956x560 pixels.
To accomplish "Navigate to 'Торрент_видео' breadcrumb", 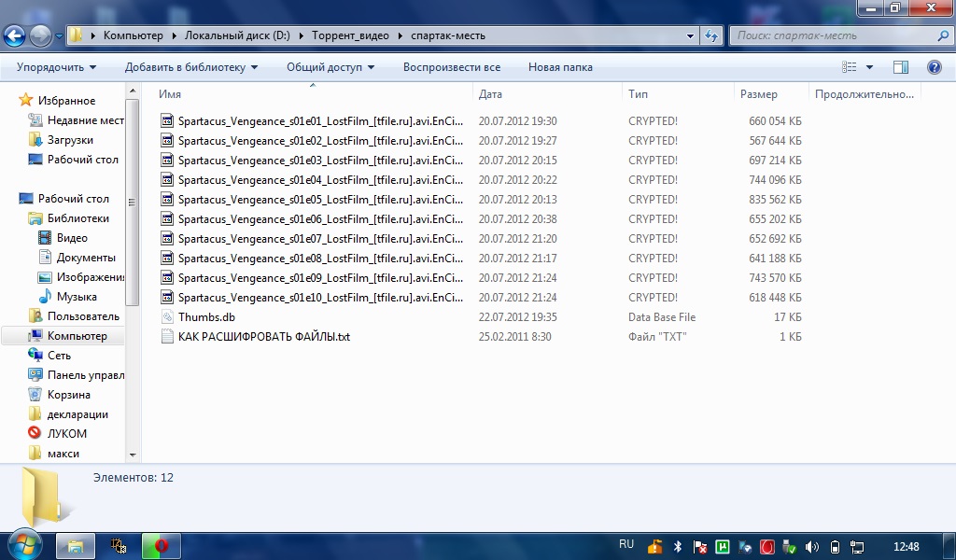I will click(350, 35).
